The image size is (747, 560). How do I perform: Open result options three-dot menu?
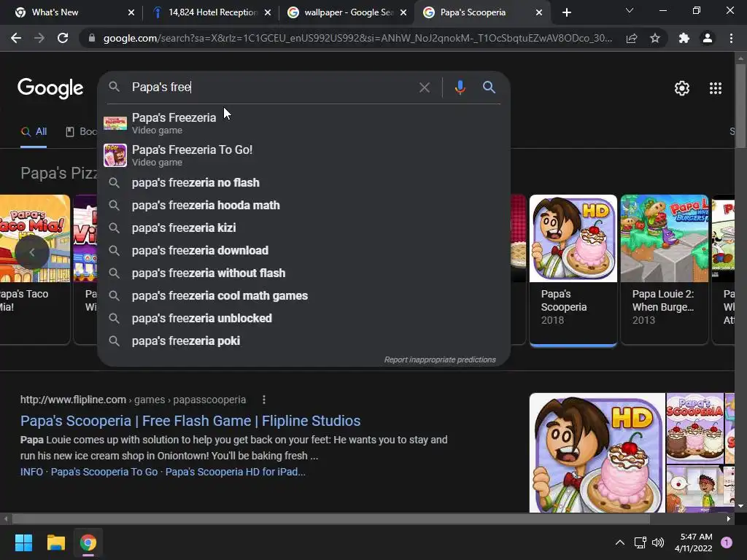click(x=264, y=400)
